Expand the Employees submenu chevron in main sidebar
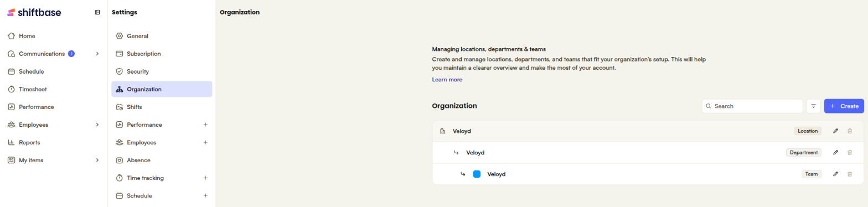The width and height of the screenshot is (868, 207). pyautogui.click(x=97, y=125)
